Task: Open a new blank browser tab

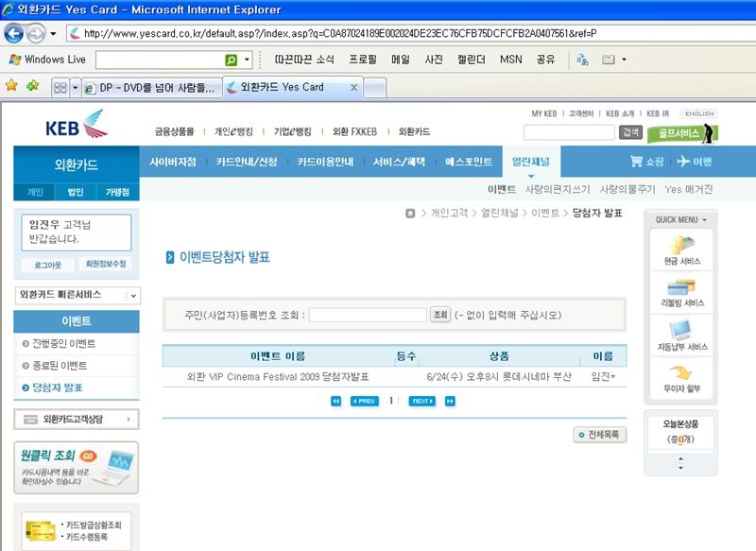Action: (375, 88)
